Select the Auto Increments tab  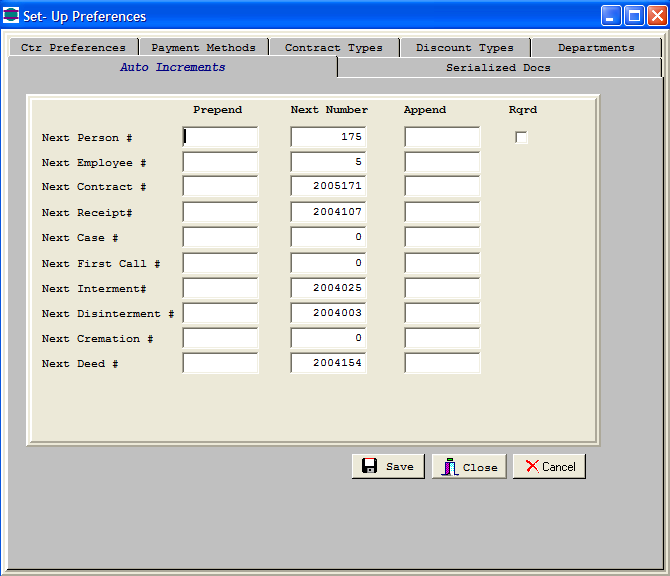[173, 67]
